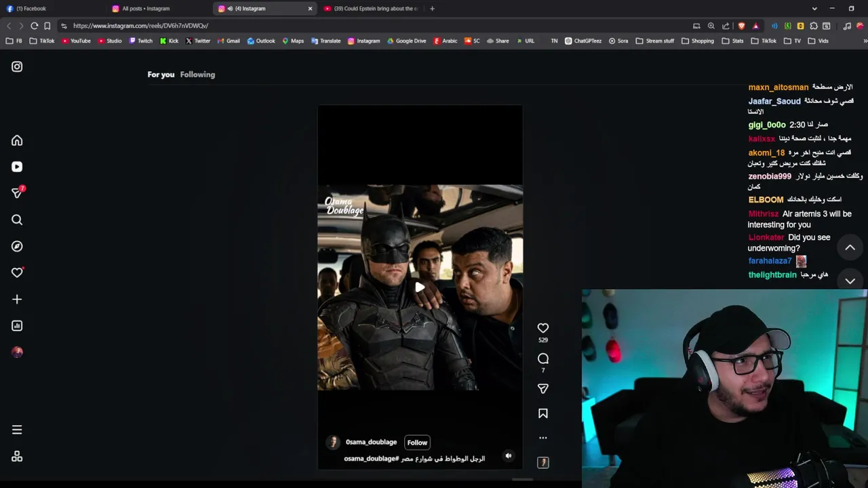Click 0sama_doublage avatar beside the username
The image size is (868, 488).
coord(333,443)
